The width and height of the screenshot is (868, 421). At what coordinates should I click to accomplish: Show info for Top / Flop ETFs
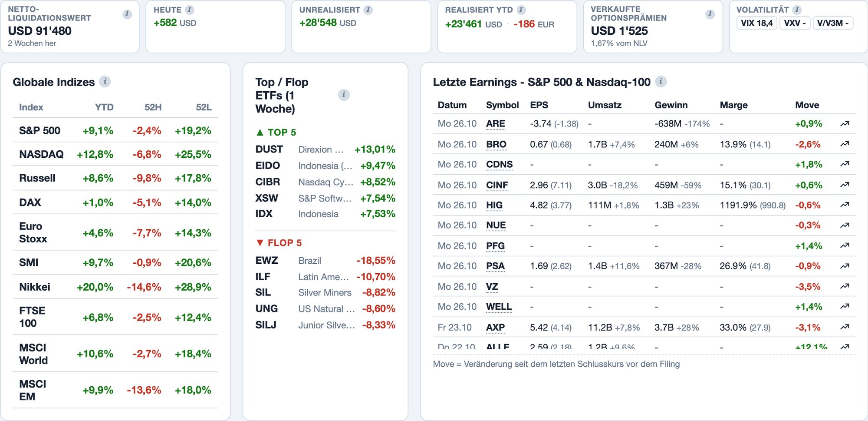pyautogui.click(x=344, y=95)
